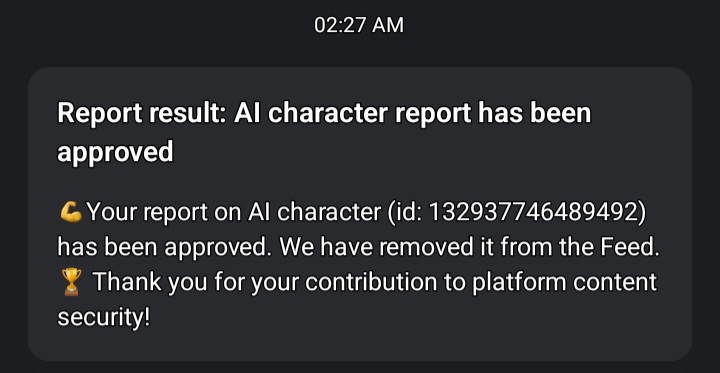Tap the words 'has been' in bold title

534,113
